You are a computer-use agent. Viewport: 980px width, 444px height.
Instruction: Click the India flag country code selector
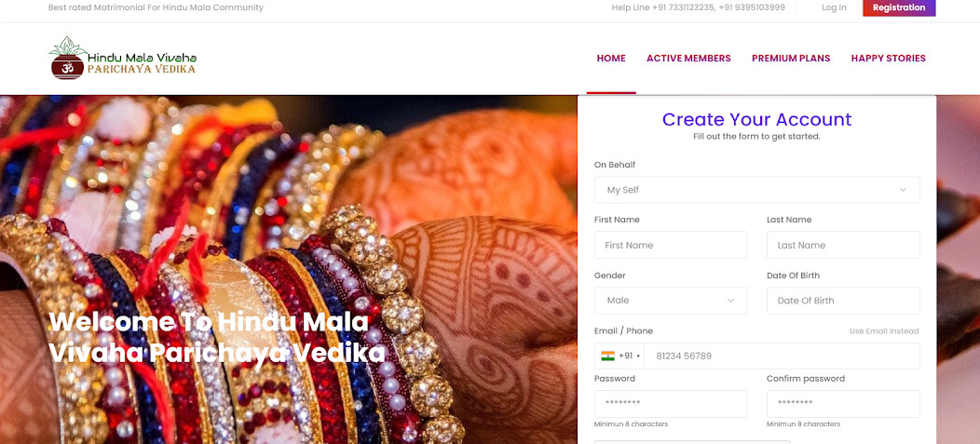(x=619, y=356)
